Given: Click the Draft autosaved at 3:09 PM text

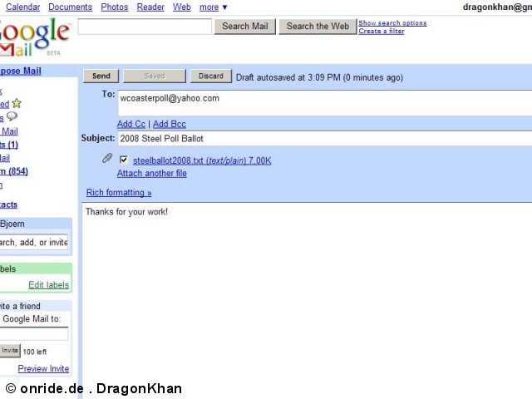Looking at the screenshot, I should pyautogui.click(x=319, y=77).
